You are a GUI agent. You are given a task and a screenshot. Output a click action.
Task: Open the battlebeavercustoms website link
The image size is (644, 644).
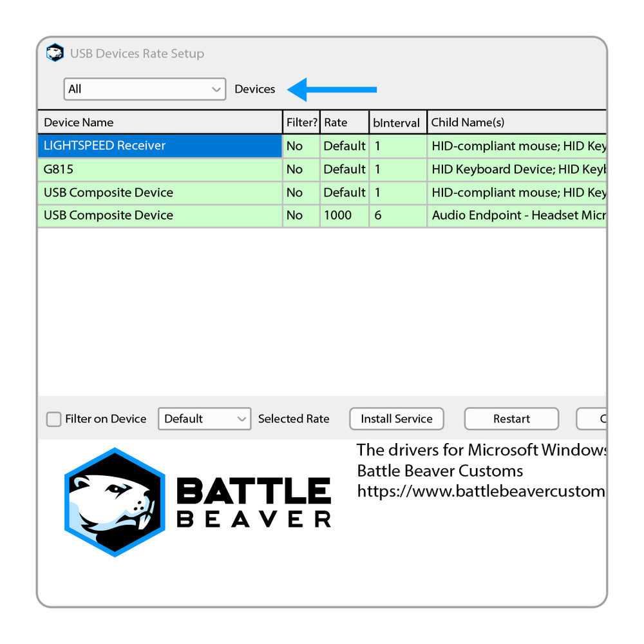pos(480,492)
